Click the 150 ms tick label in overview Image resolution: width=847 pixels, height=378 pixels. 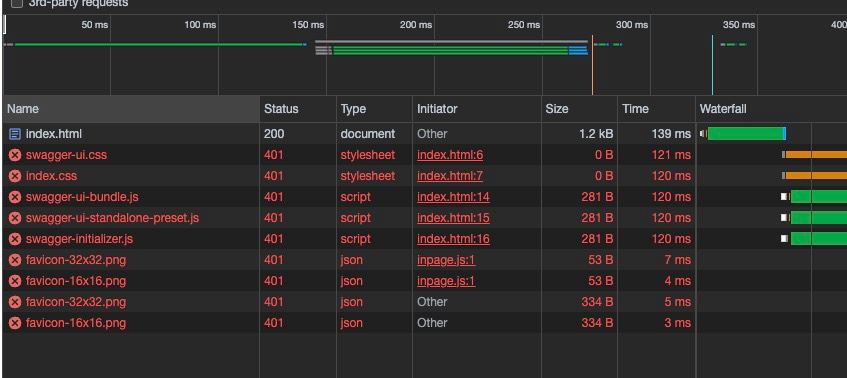308,25
